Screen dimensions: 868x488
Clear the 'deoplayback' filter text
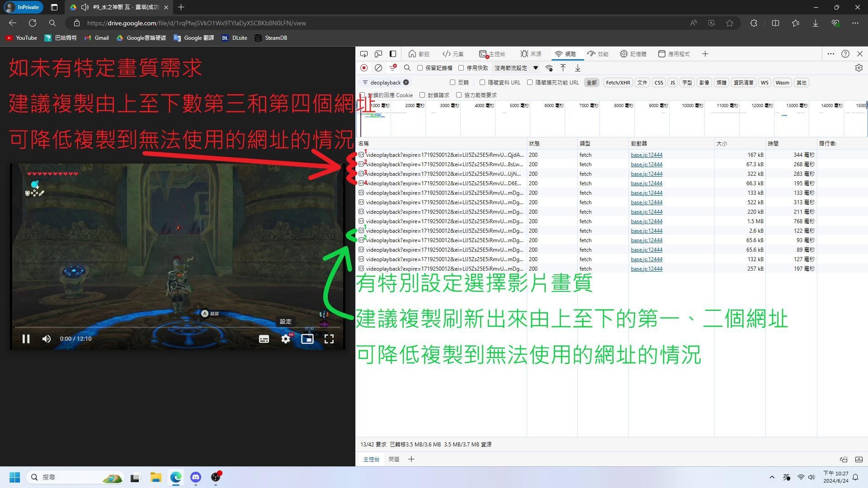(x=406, y=82)
